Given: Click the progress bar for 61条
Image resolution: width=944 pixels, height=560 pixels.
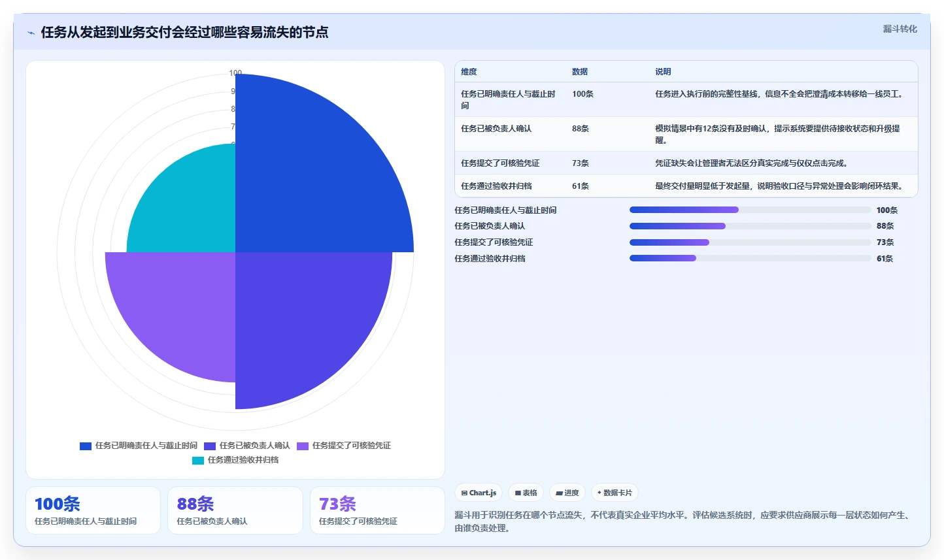Looking at the screenshot, I should (750, 258).
